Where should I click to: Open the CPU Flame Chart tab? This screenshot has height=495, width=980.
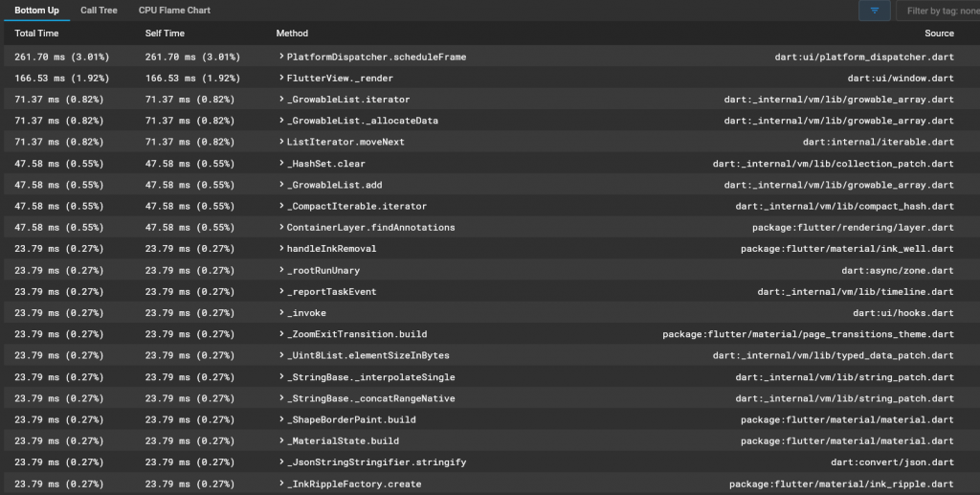pyautogui.click(x=174, y=11)
